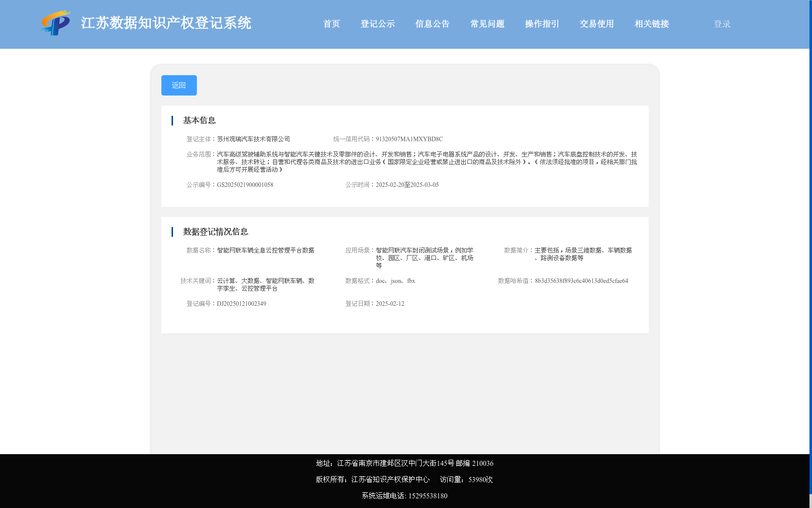Select the 业务范围 description paragraph
This screenshot has width=812, height=508.
[427, 162]
